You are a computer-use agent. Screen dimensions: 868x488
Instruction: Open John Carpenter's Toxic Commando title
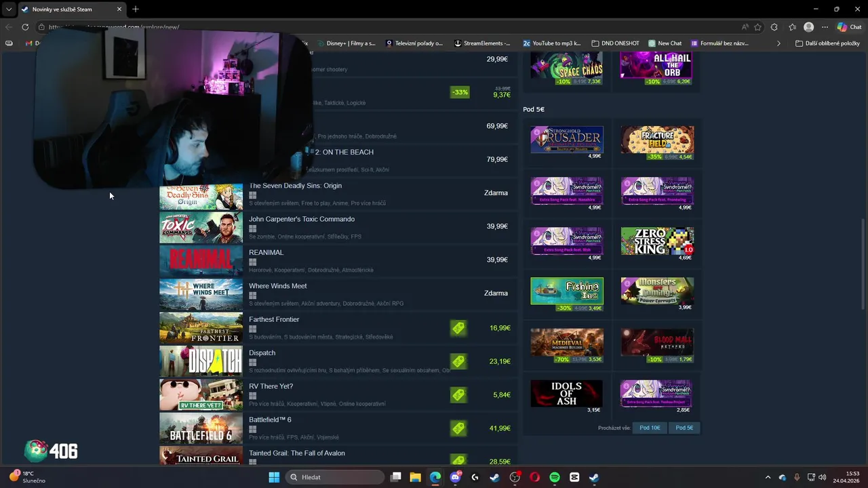[x=302, y=219]
